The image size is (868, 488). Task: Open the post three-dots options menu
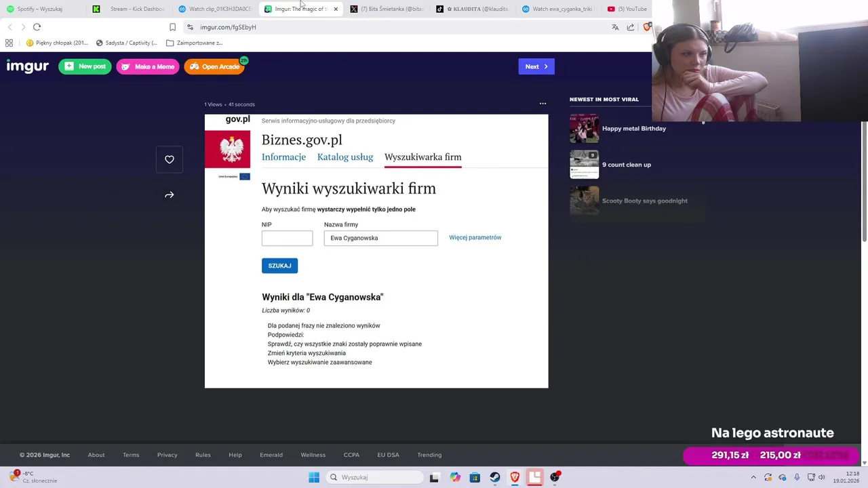(542, 104)
